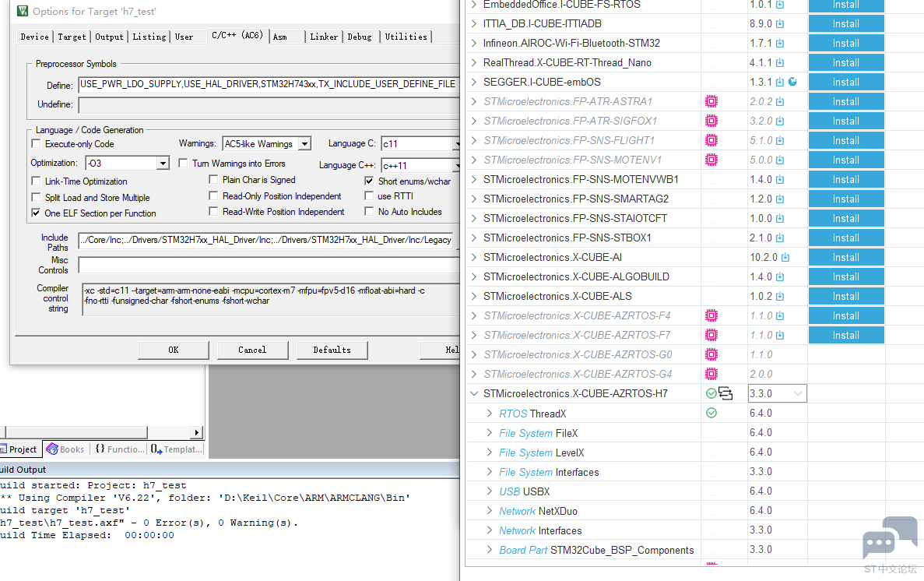This screenshot has height=581, width=924.
Task: Open the Books pane tab
Action: (65, 449)
